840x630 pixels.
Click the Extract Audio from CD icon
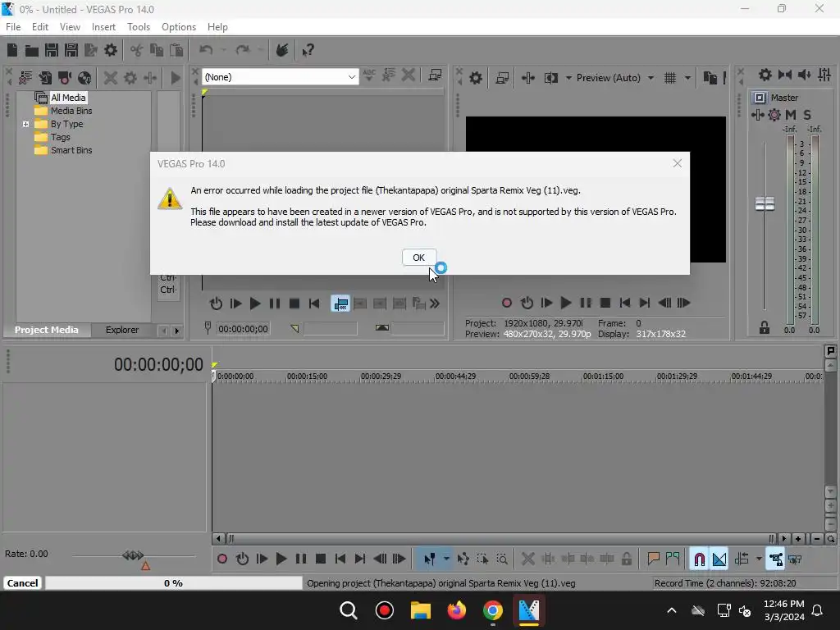coord(84,78)
